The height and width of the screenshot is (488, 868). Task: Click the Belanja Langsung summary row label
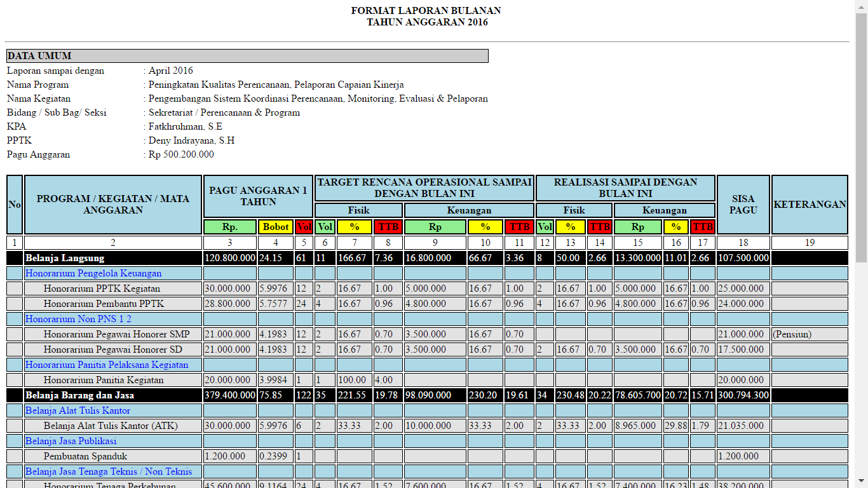click(x=65, y=258)
